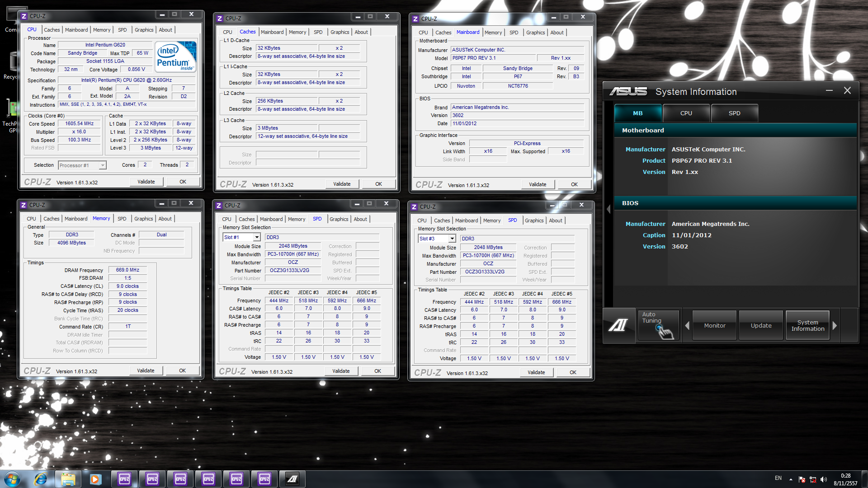This screenshot has width=868, height=488.
Task: Click the Update button in ASUS suite
Action: (x=761, y=325)
